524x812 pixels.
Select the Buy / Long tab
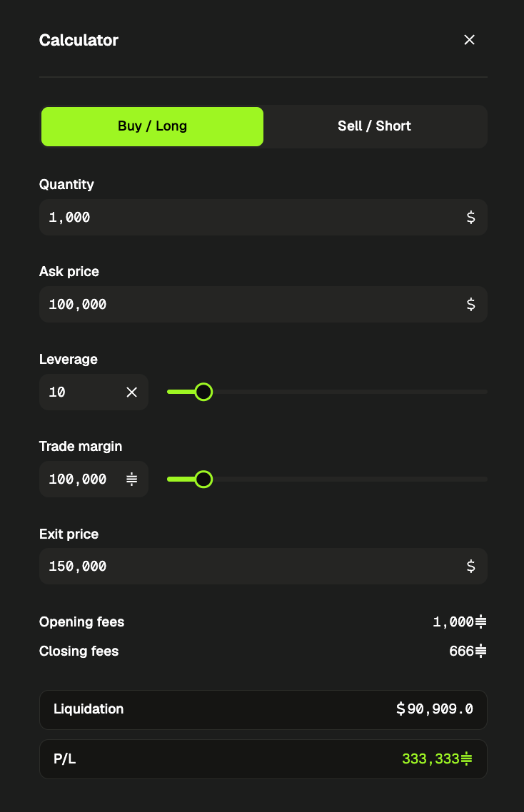152,126
